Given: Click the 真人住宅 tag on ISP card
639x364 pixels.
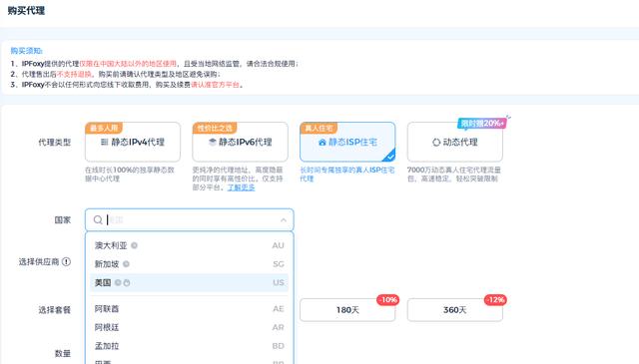Looking at the screenshot, I should click(x=319, y=128).
